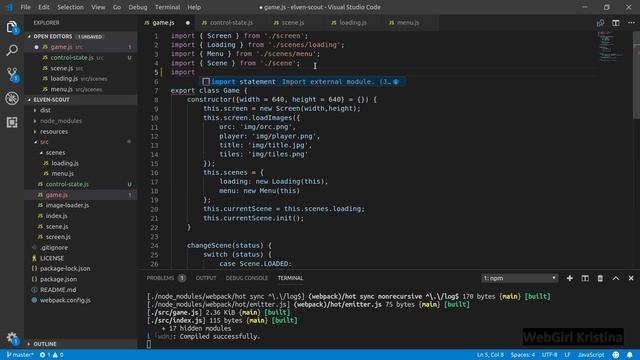Accept the import statement suggestion
This screenshot has height=360, width=640.
click(302, 82)
